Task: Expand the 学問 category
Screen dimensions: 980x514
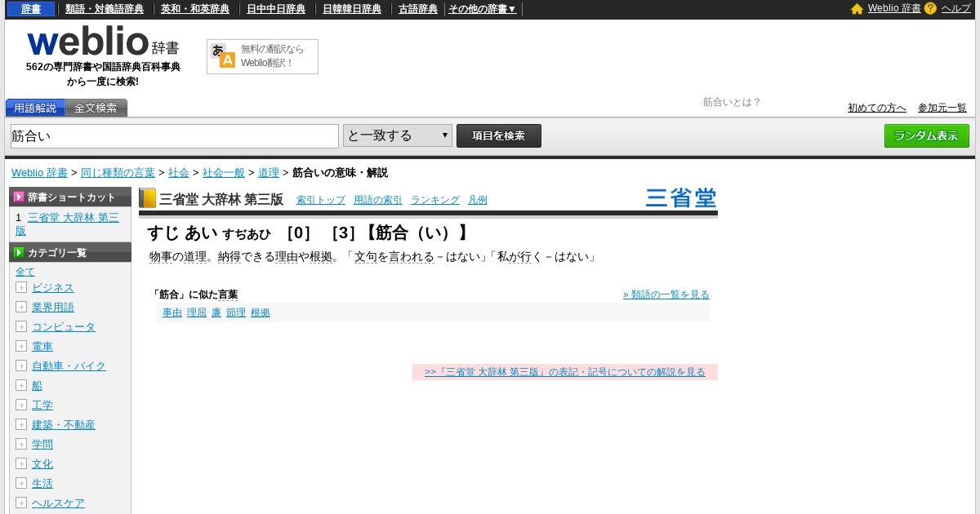Action: pos(21,444)
